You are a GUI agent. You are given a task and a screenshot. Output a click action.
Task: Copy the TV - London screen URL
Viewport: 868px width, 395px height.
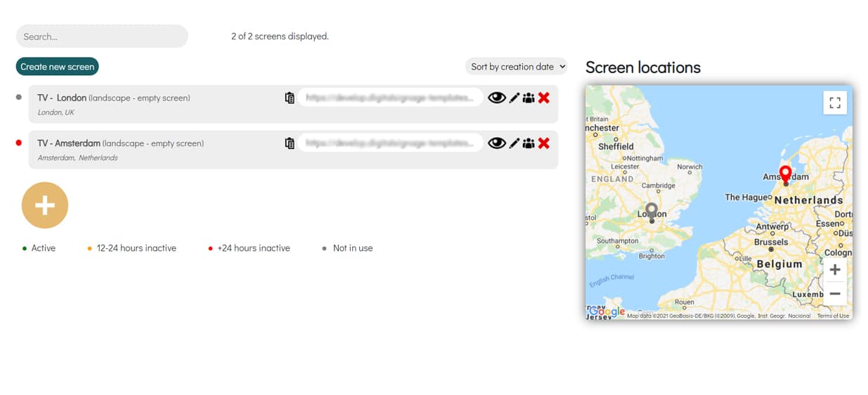(290, 98)
